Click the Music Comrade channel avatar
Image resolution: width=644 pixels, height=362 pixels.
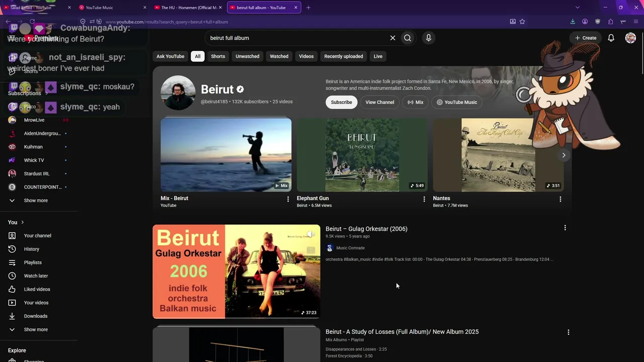(x=330, y=248)
